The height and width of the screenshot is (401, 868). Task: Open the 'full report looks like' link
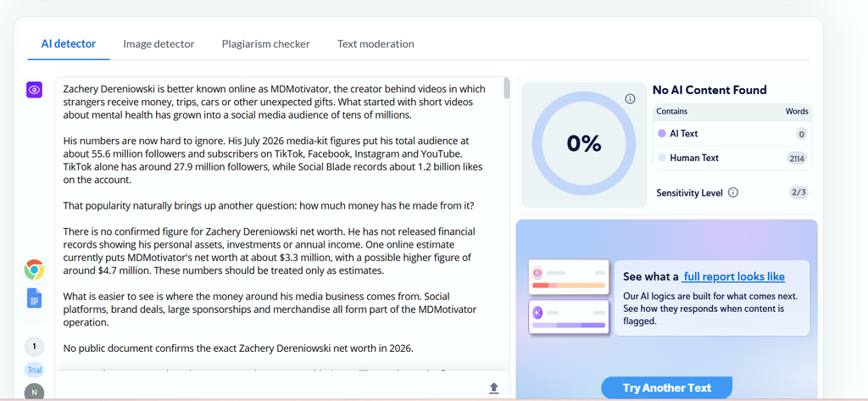point(733,277)
